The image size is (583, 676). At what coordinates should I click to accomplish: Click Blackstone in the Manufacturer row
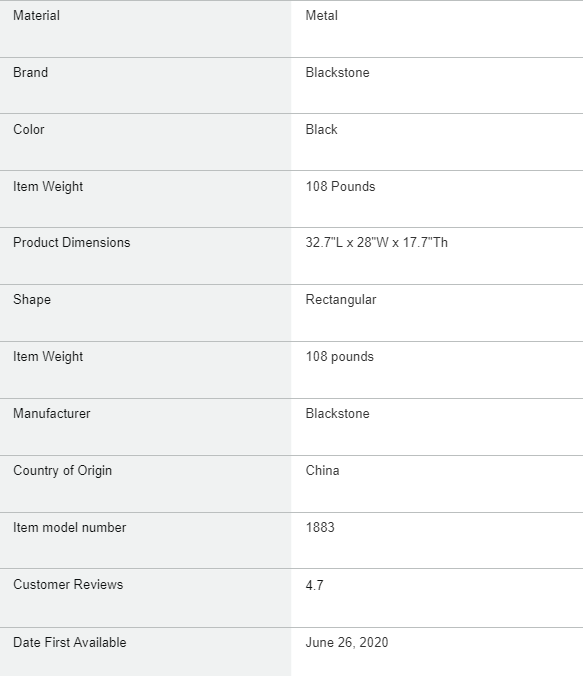(x=337, y=413)
